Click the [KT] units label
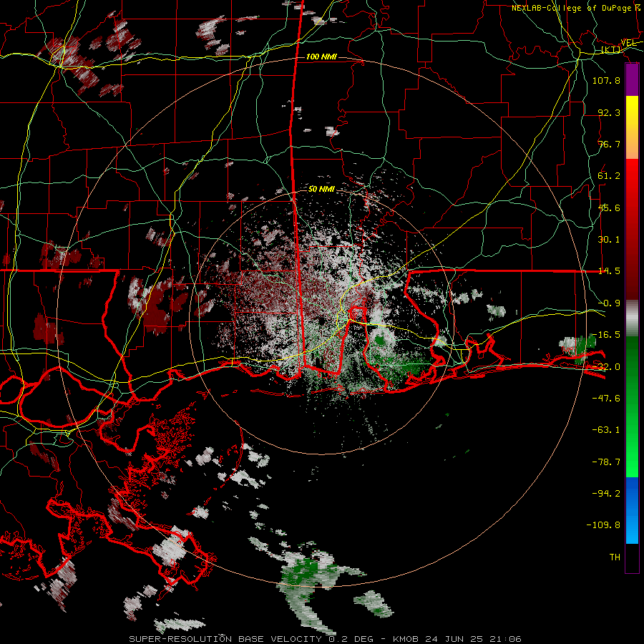This screenshot has height=644, width=644. pyautogui.click(x=611, y=49)
